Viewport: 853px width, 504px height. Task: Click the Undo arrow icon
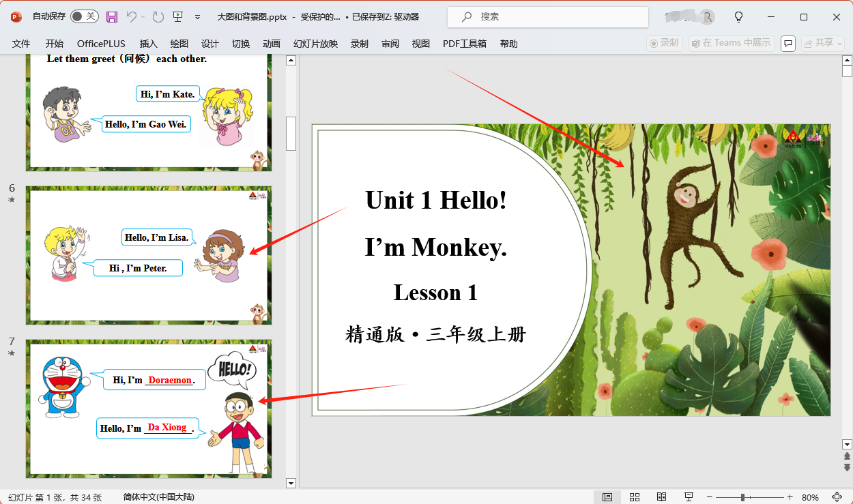[131, 17]
